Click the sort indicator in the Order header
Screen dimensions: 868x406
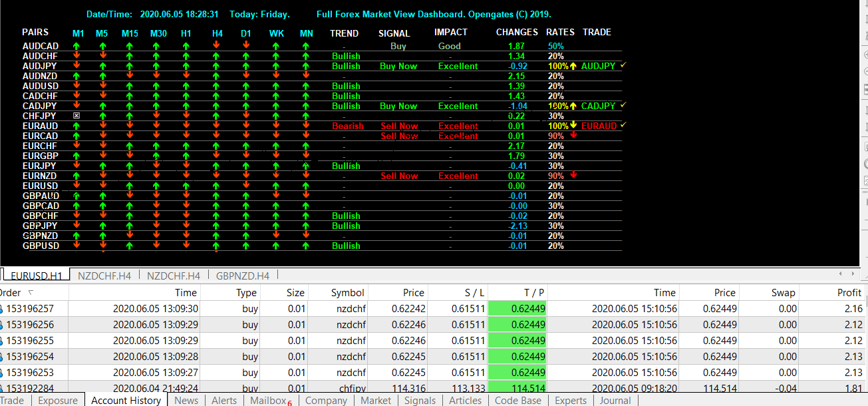point(31,293)
